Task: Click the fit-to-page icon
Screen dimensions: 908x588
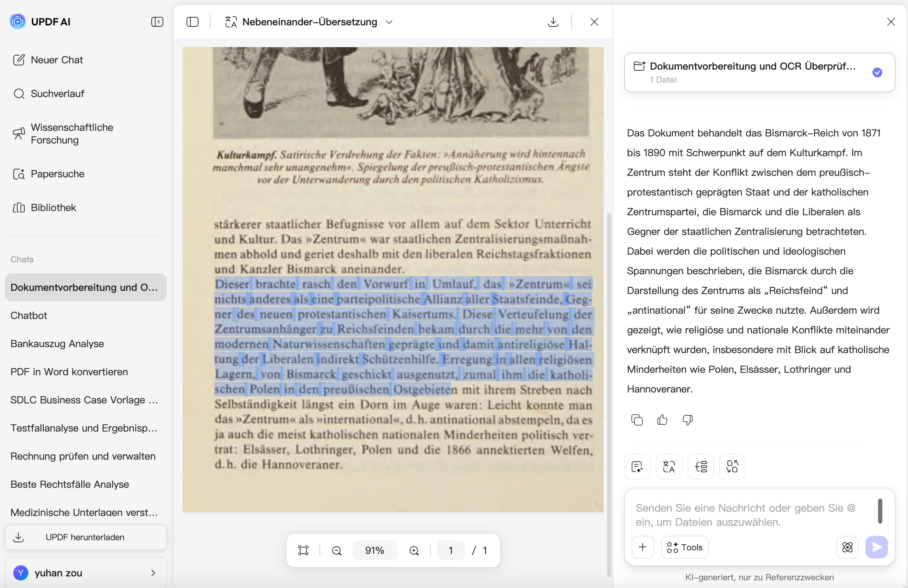Action: point(303,550)
